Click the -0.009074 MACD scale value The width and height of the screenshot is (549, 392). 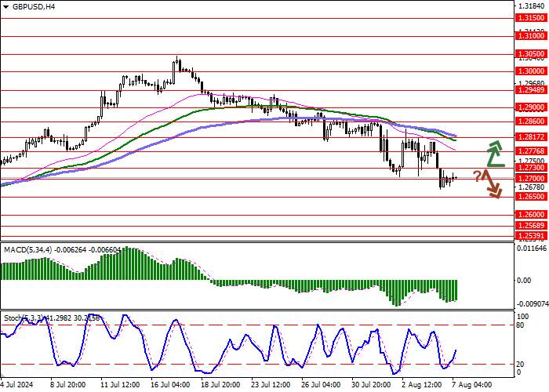pyautogui.click(x=533, y=304)
